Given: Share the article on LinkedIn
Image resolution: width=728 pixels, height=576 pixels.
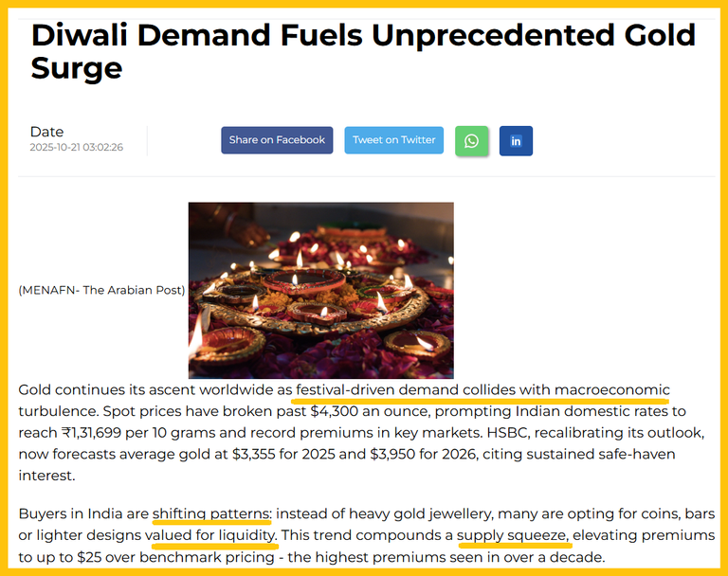Looking at the screenshot, I should [516, 140].
